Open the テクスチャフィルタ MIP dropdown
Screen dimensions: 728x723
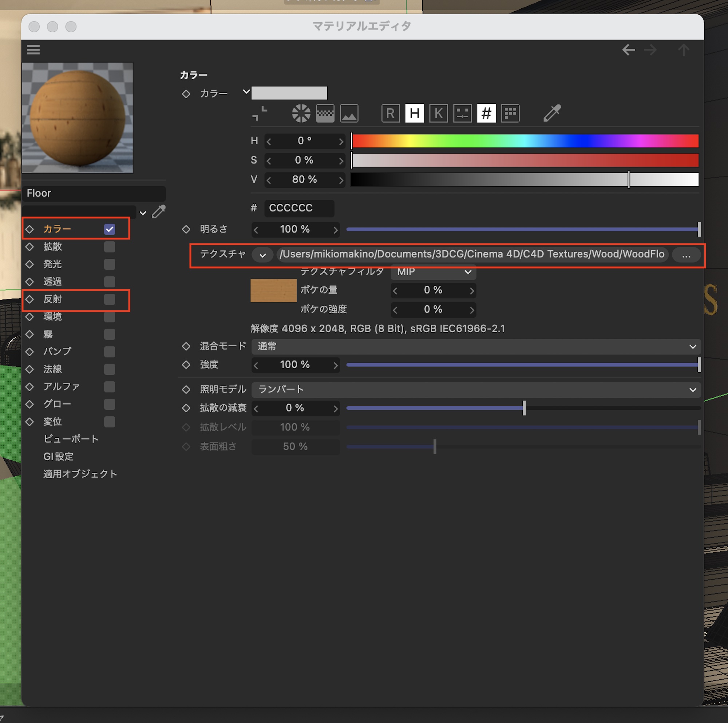pyautogui.click(x=433, y=272)
